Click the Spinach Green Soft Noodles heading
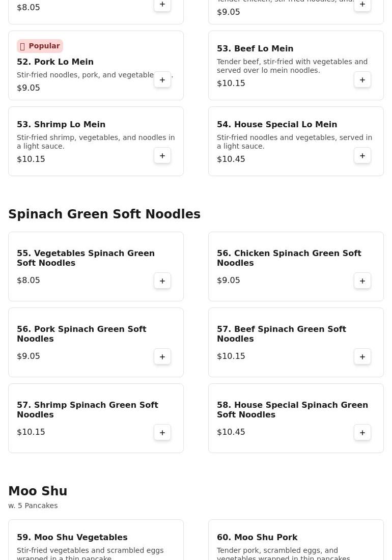Image resolution: width=392 pixels, height=560 pixels. click(104, 214)
